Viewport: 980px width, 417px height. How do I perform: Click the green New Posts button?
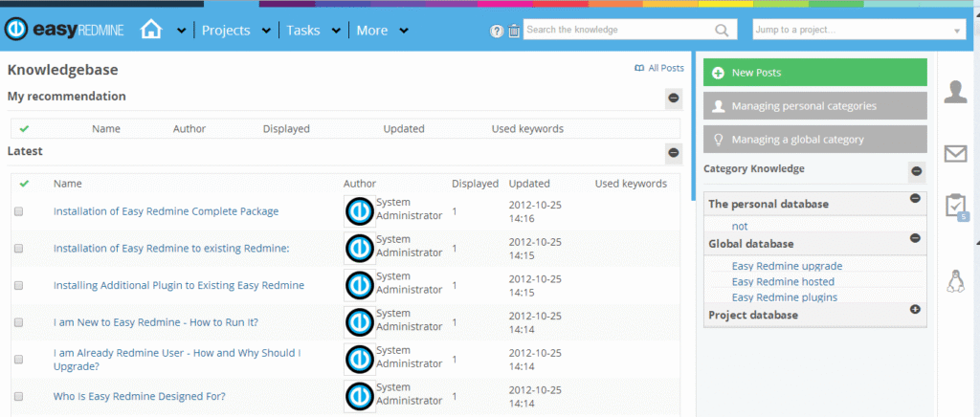point(814,73)
